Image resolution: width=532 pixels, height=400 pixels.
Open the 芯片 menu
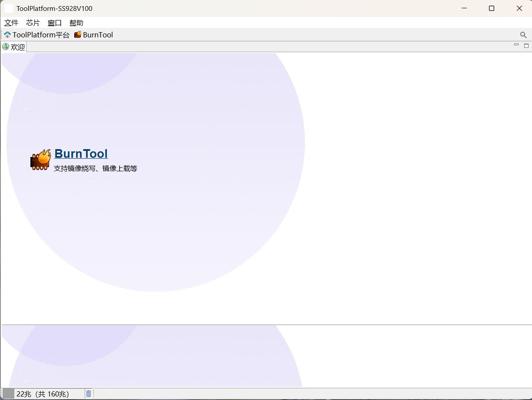[x=33, y=23]
